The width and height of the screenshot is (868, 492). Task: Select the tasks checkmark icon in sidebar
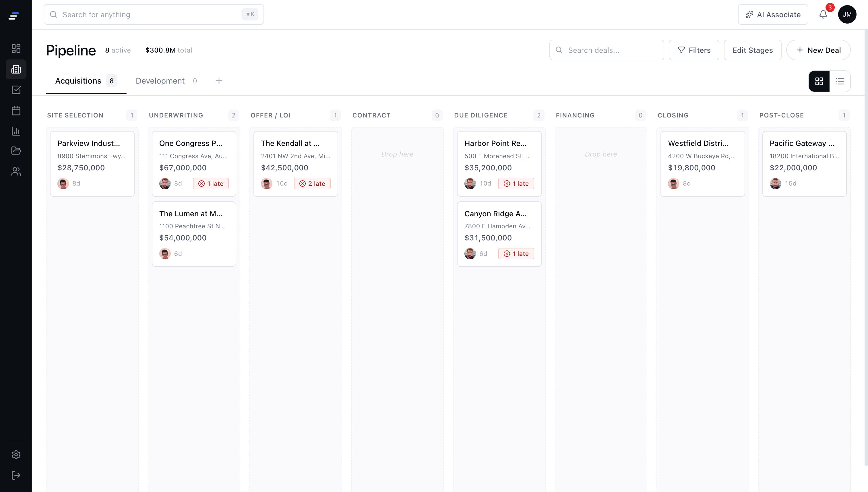click(16, 90)
